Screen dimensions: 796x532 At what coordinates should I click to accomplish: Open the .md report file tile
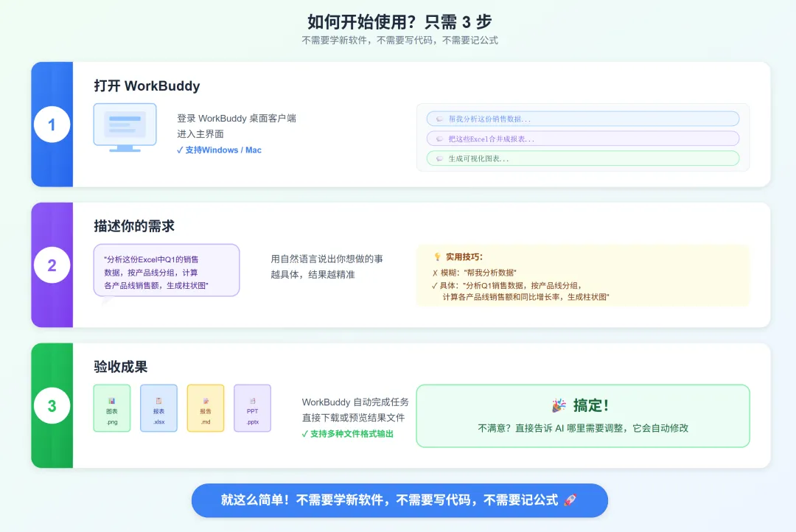(x=206, y=408)
